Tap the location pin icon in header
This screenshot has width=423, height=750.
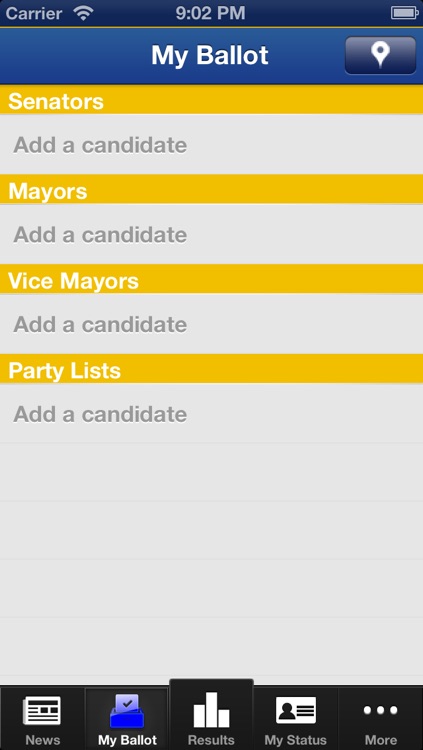[380, 55]
